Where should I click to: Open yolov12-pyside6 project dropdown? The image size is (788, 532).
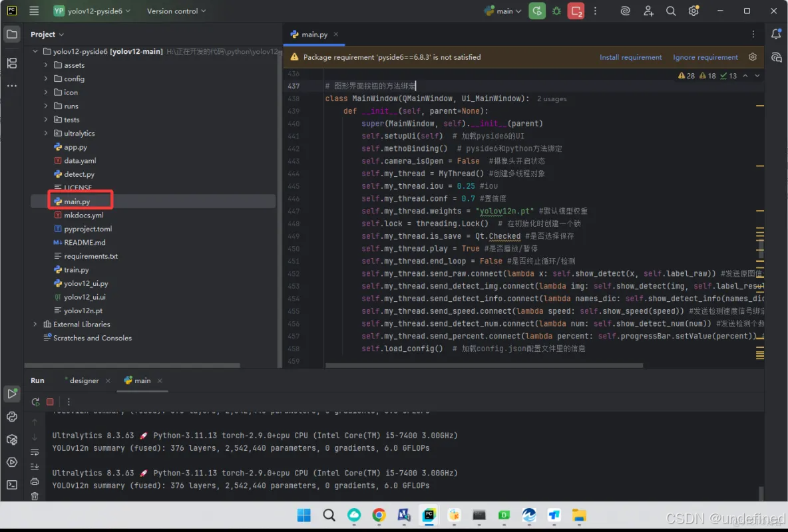[92, 11]
